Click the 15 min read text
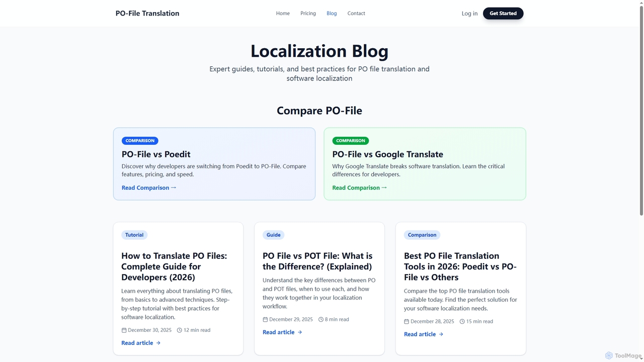The image size is (644, 362). [x=480, y=321]
